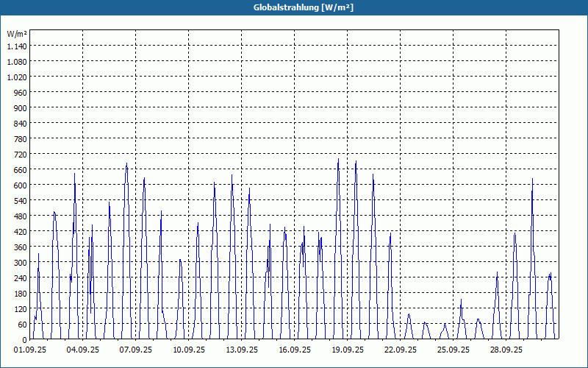This screenshot has height=368, width=588.
Task: Click the 180 y-axis label
Action: click(21, 293)
